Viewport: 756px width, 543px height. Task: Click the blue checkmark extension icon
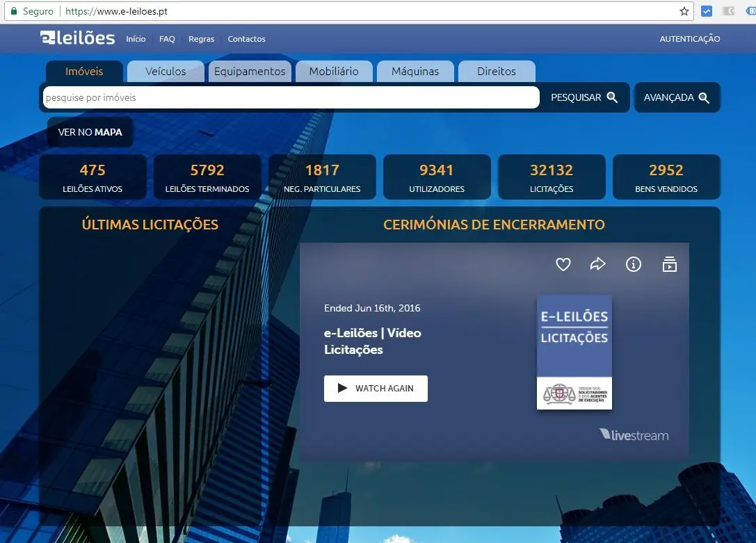pyautogui.click(x=707, y=11)
